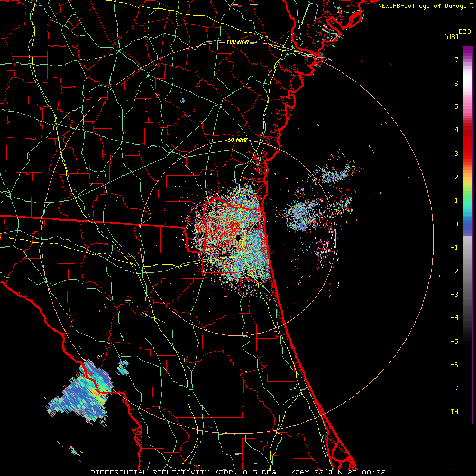Screen dimensions: 476x476
Task: Click the 7 value on the color scale
Action: tap(456, 59)
